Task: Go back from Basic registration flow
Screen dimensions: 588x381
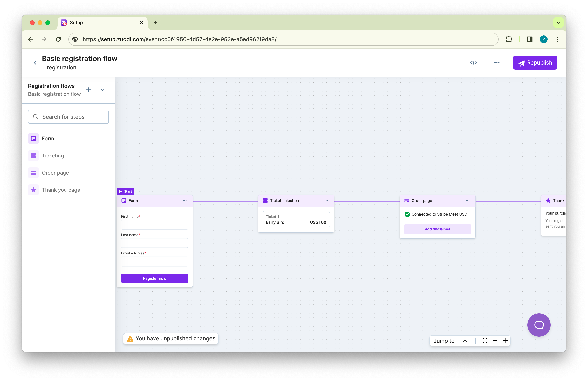Action: (35, 63)
